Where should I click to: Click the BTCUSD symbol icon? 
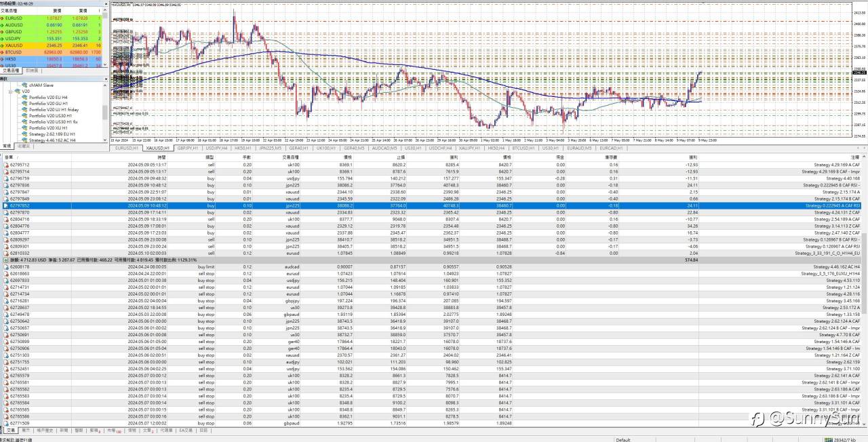(x=3, y=52)
